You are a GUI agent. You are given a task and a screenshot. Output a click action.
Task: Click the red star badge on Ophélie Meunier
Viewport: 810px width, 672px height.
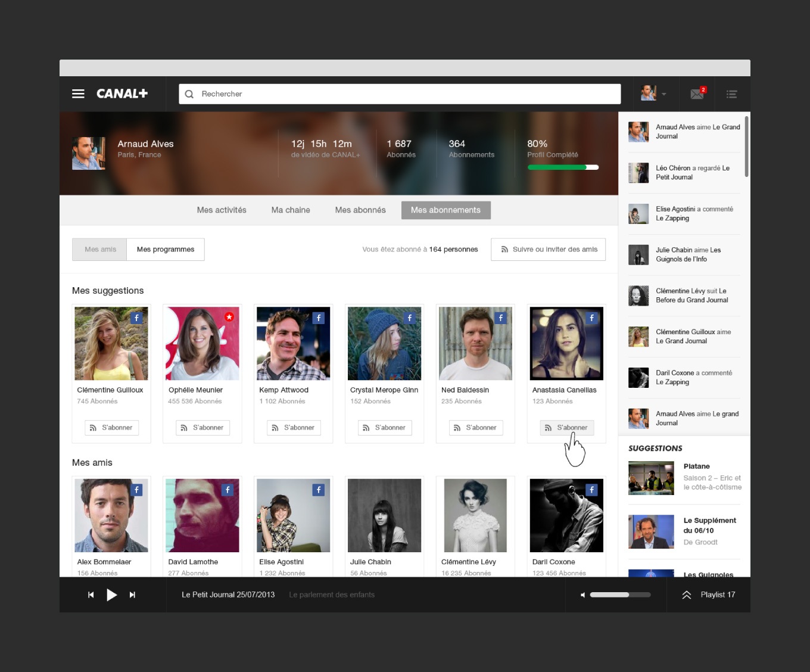(229, 317)
